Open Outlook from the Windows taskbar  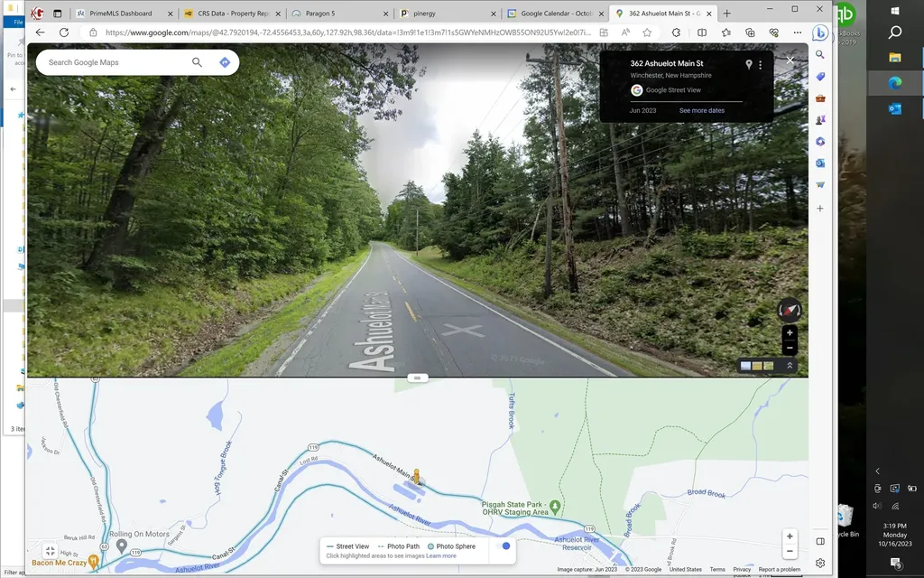click(895, 108)
